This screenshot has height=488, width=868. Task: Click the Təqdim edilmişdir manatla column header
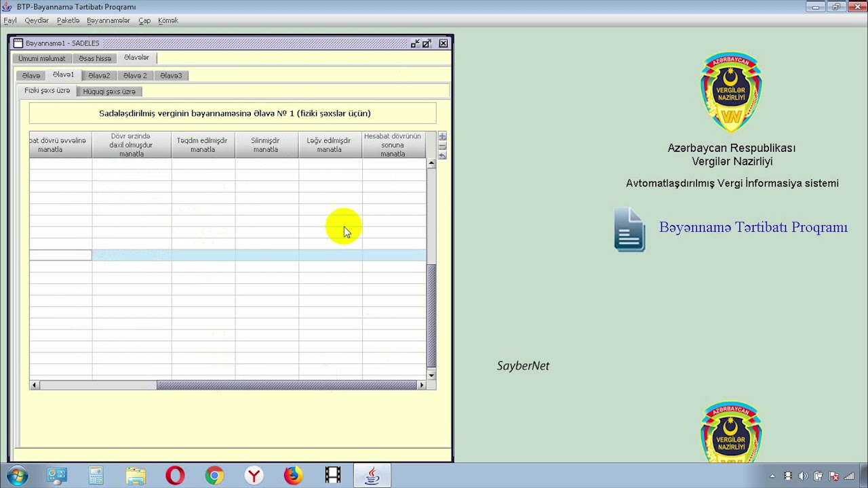[203, 145]
